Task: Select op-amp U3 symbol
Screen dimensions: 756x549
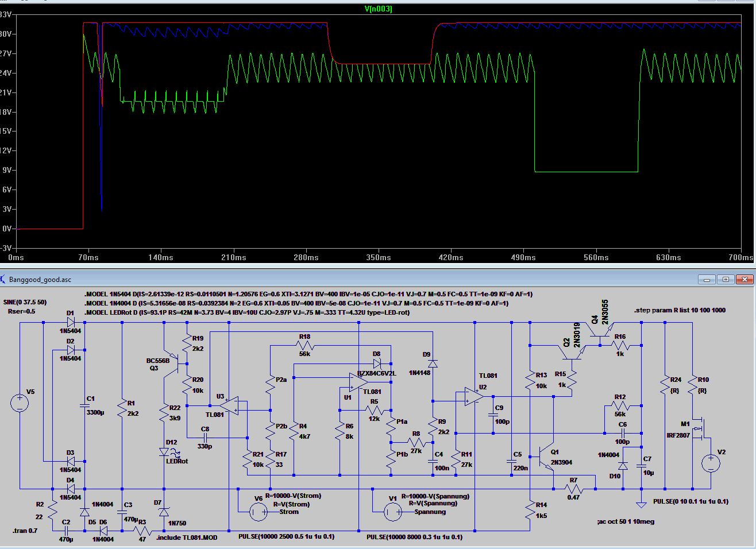Action: click(x=229, y=406)
